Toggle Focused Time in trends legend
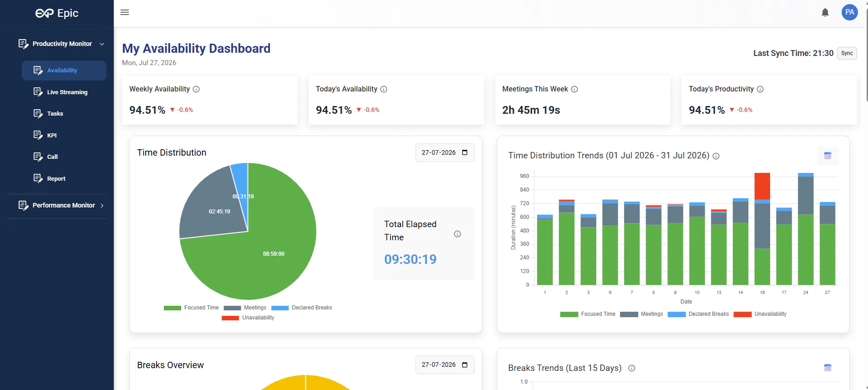This screenshot has width=868, height=390. click(x=588, y=314)
